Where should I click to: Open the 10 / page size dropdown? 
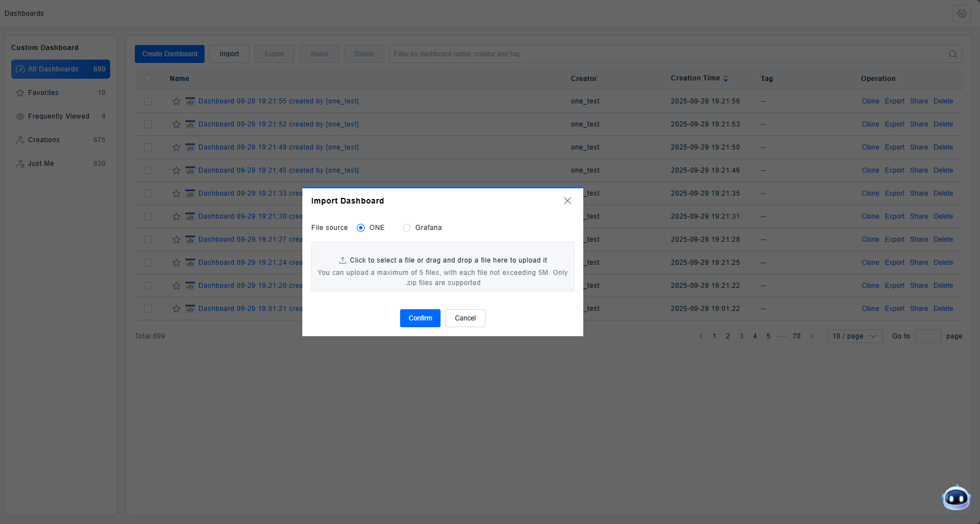(855, 336)
